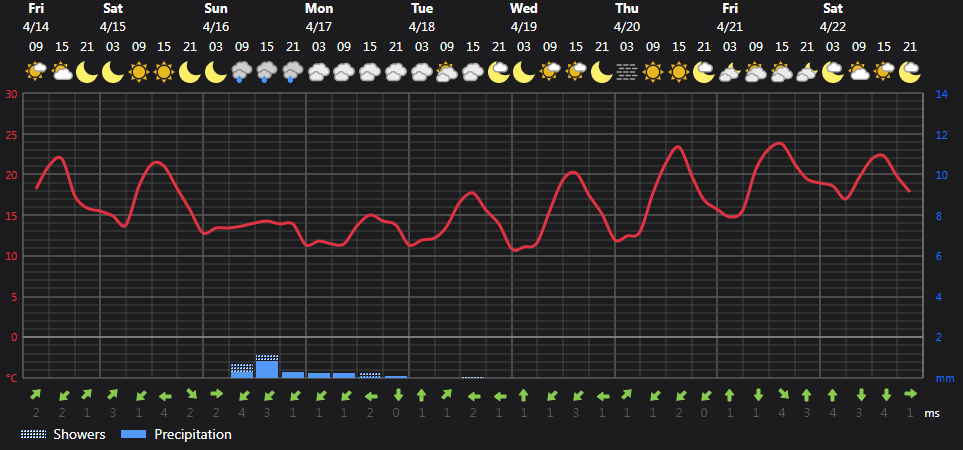Open the rain icon for Sun 4/16 at 09

click(241, 71)
